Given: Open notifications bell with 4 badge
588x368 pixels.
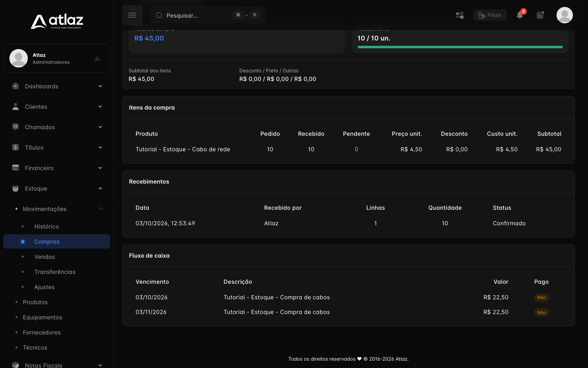Looking at the screenshot, I should point(520,15).
